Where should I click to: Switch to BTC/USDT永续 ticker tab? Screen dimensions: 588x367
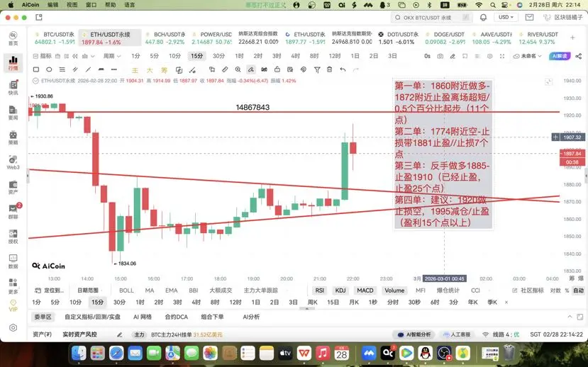click(x=55, y=38)
